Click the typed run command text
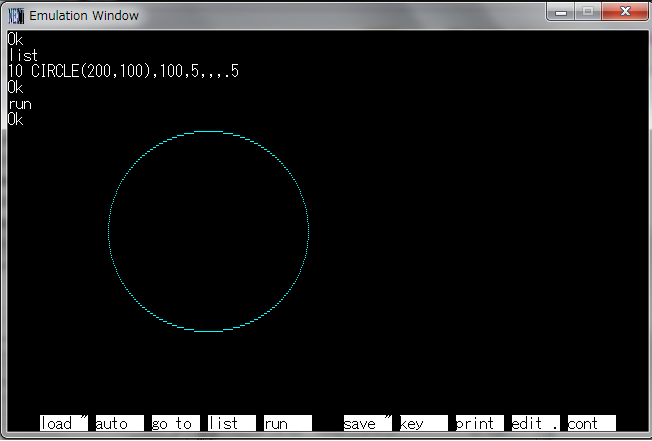Image resolution: width=652 pixels, height=441 pixels. tap(20, 103)
